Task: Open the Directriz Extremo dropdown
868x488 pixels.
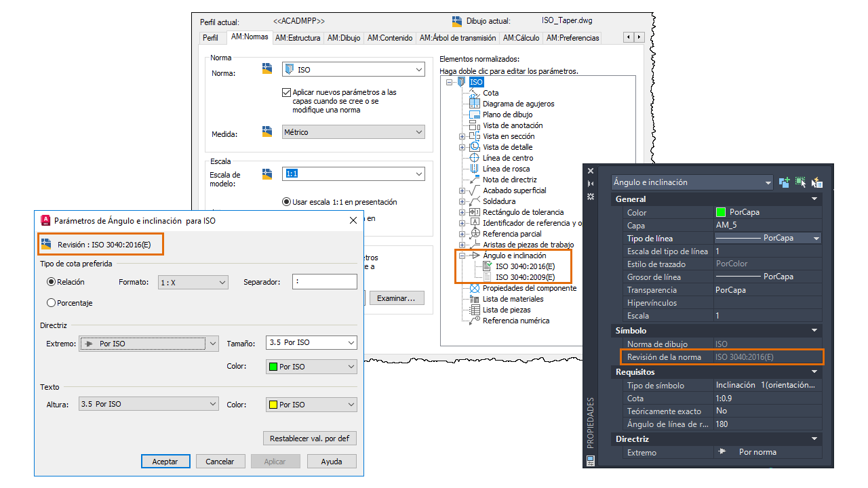Action: [149, 344]
